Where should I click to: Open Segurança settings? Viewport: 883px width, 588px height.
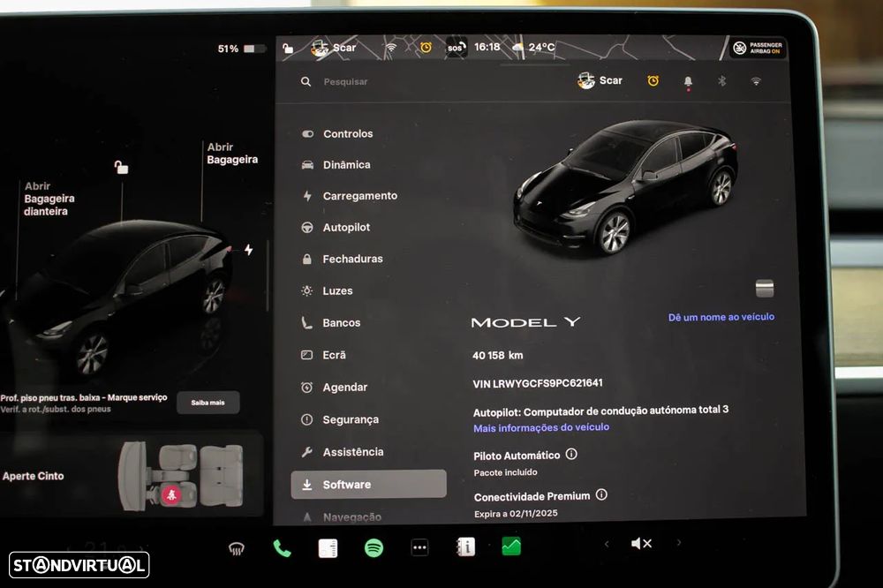click(x=340, y=419)
